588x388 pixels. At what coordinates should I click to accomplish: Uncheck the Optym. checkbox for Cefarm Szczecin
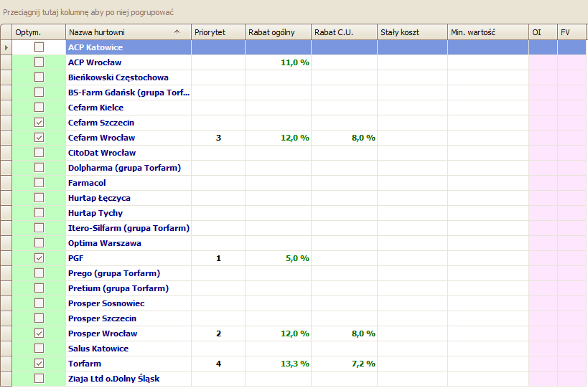click(39, 123)
